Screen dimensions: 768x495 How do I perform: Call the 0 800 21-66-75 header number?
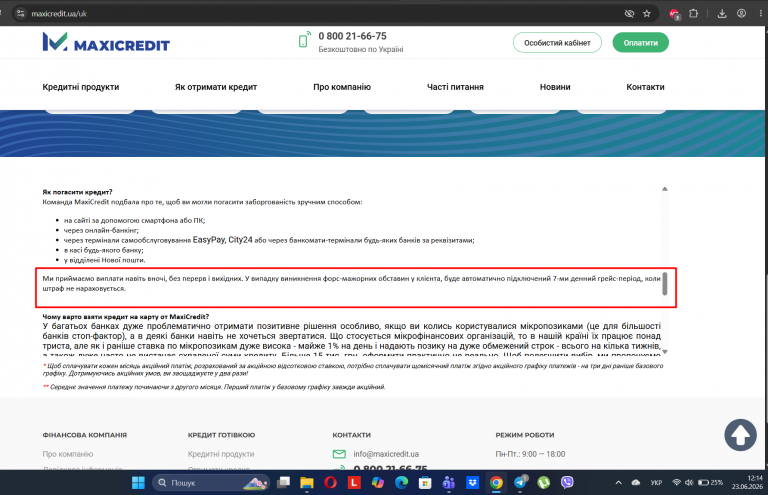click(352, 36)
